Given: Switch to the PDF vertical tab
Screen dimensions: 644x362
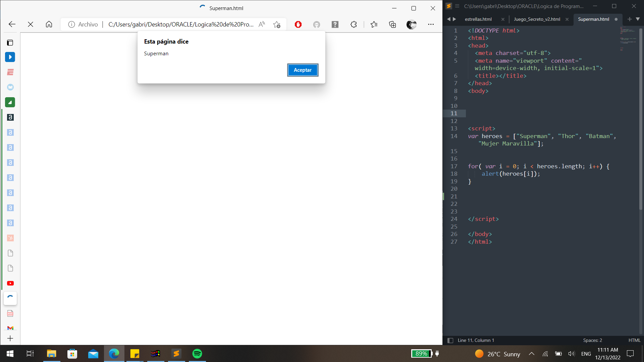Looking at the screenshot, I should pos(10,313).
